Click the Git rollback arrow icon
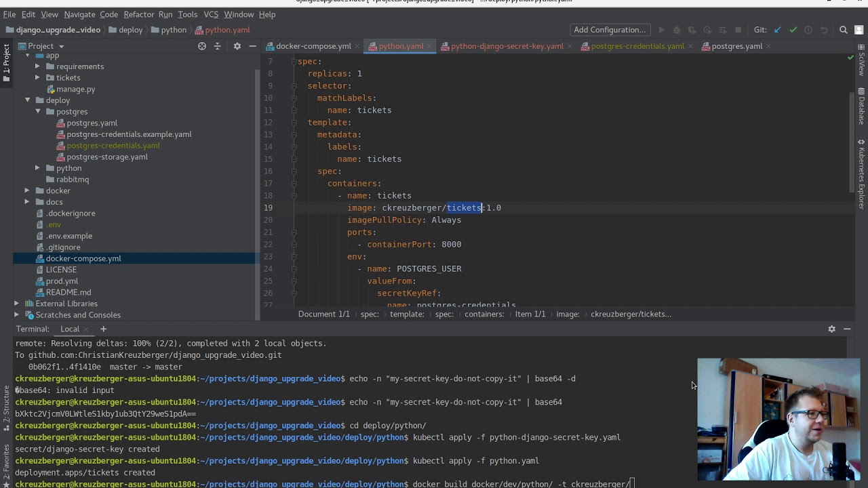Viewport: 868px width, 488px height. pyautogui.click(x=824, y=30)
